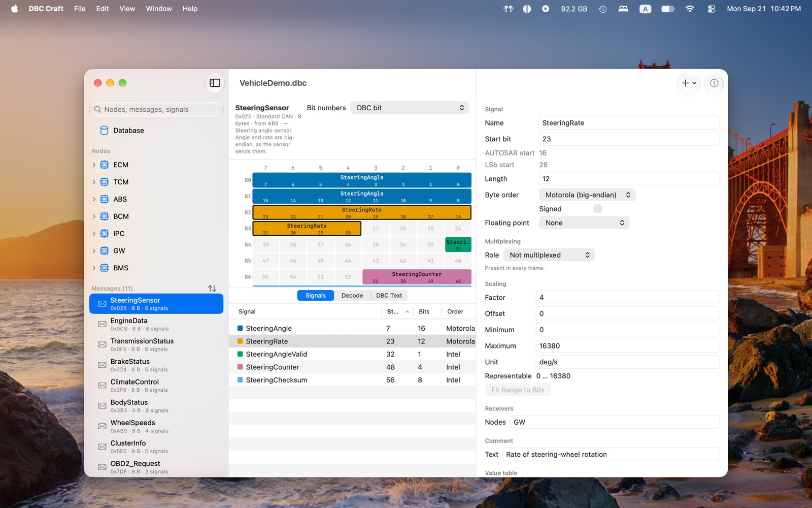Open the File menu
Image resolution: width=812 pixels, height=508 pixels.
80,9
